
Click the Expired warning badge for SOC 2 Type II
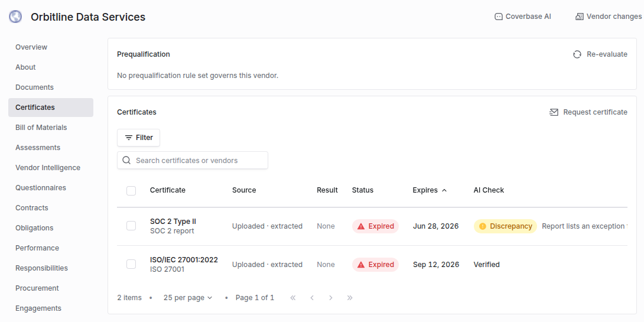[x=375, y=226]
